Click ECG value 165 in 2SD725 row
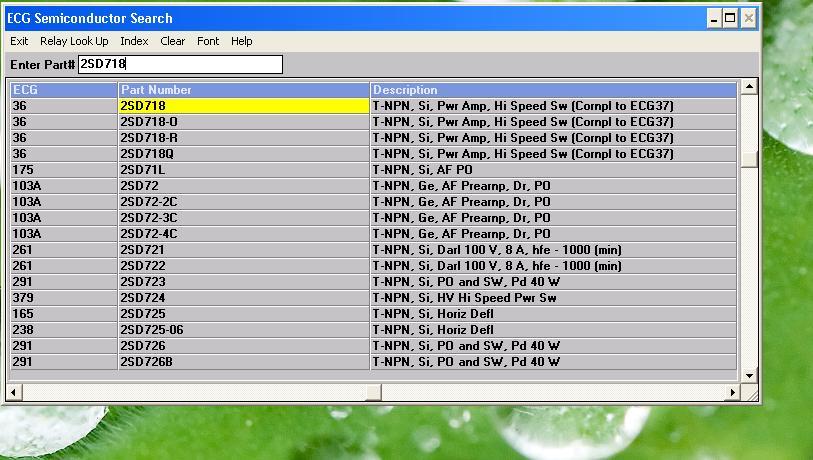Screen dimensions: 813x460 tap(64, 314)
